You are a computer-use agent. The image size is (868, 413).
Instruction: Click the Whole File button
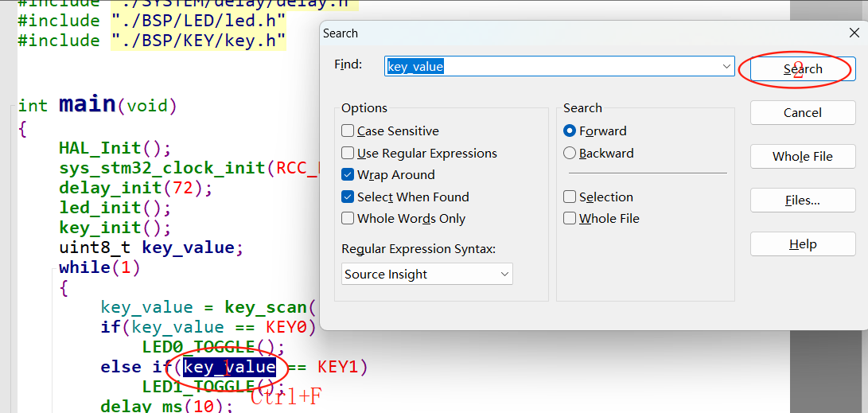(x=803, y=157)
